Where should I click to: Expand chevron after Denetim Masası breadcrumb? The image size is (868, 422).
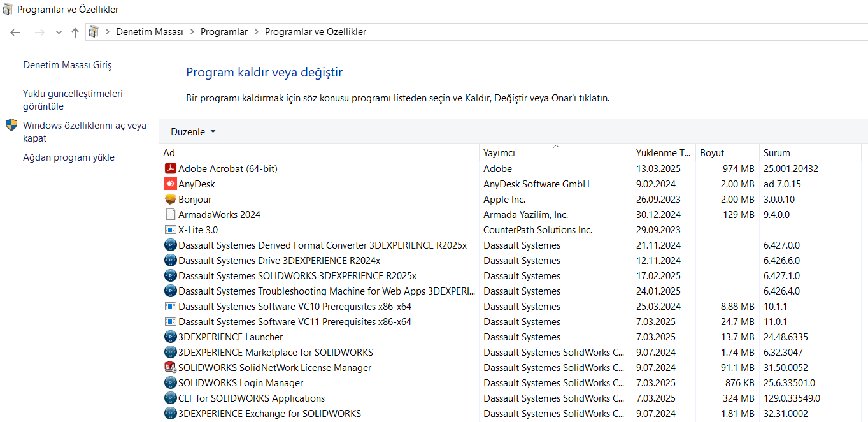(192, 32)
